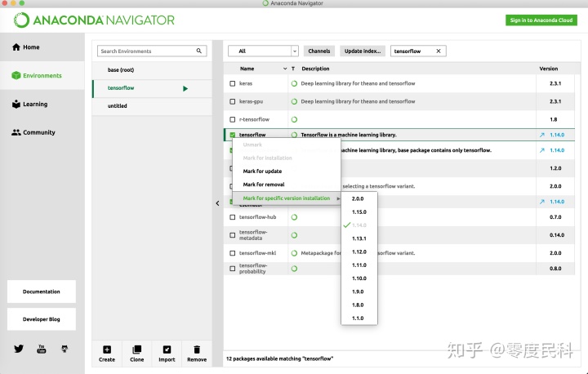588x374 pixels.
Task: Click the Version column header
Action: (549, 69)
